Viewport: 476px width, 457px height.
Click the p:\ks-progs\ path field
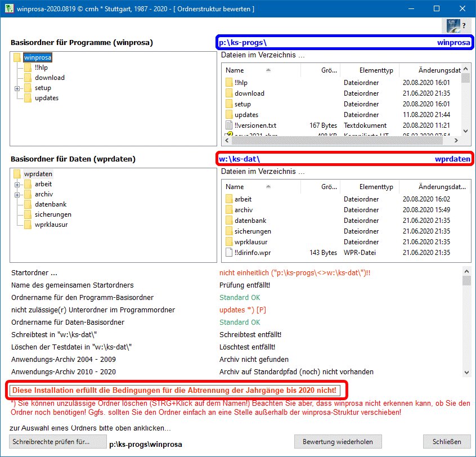tap(326, 42)
